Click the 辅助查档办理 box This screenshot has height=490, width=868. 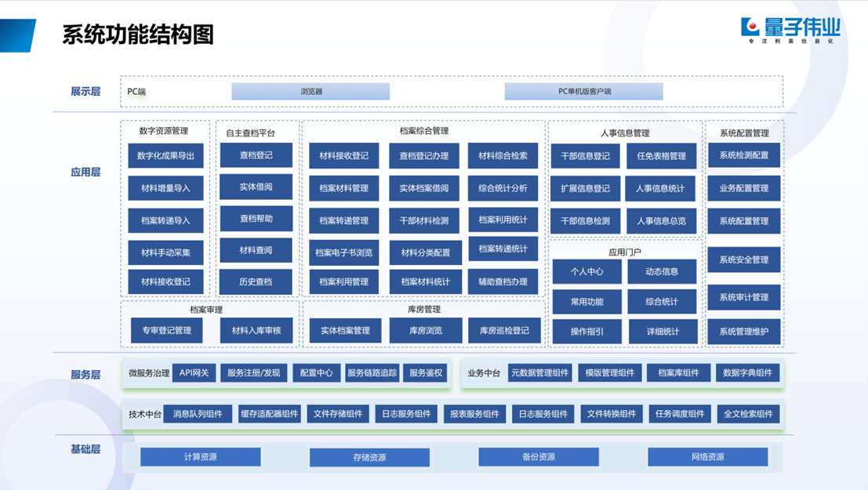pyautogui.click(x=503, y=281)
